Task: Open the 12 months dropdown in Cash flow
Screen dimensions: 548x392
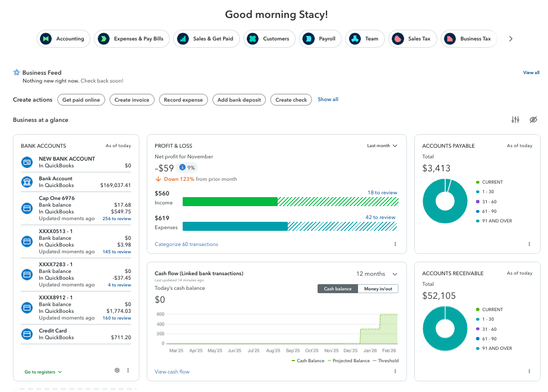Action: tap(375, 274)
